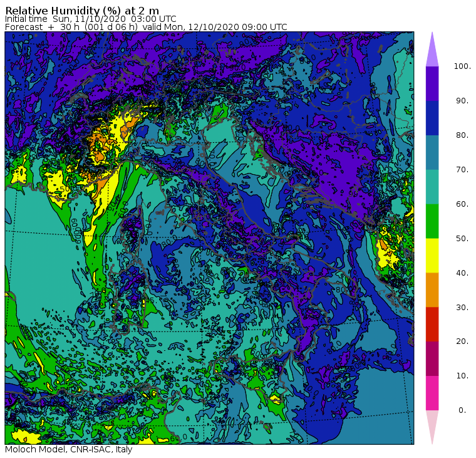Viewport: 476px width, 458px height.
Task: Click the '30.' colorbar label
Action: click(x=462, y=308)
